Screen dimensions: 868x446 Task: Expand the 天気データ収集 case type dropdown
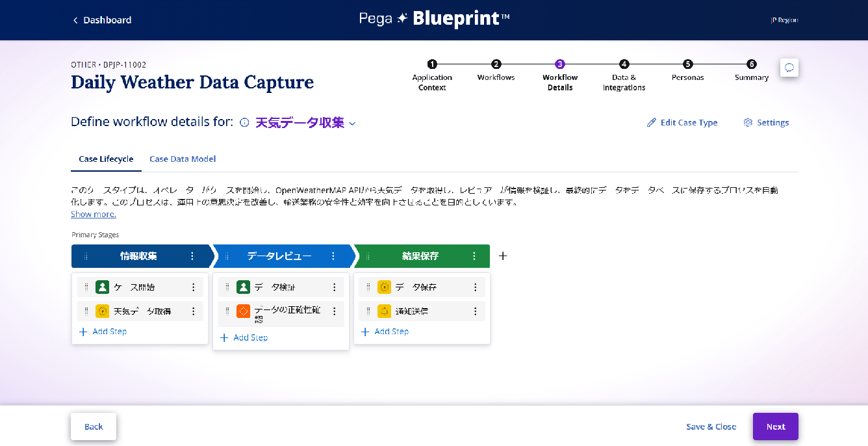(352, 124)
